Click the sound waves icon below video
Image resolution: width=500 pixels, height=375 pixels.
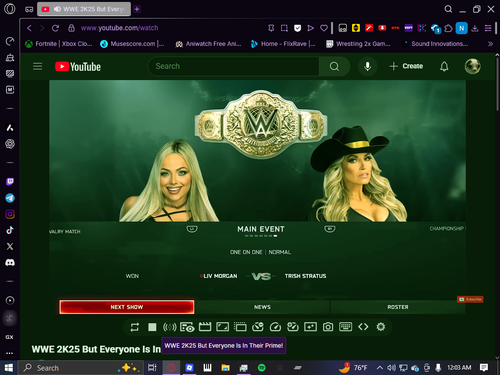(x=169, y=327)
